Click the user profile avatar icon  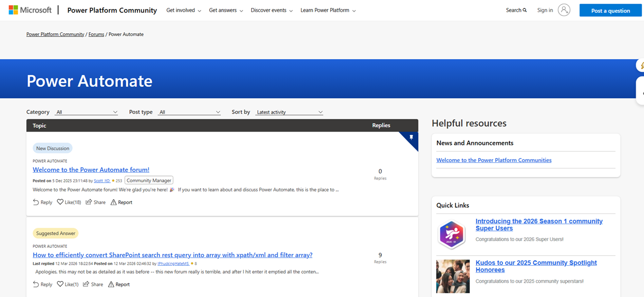(x=564, y=10)
